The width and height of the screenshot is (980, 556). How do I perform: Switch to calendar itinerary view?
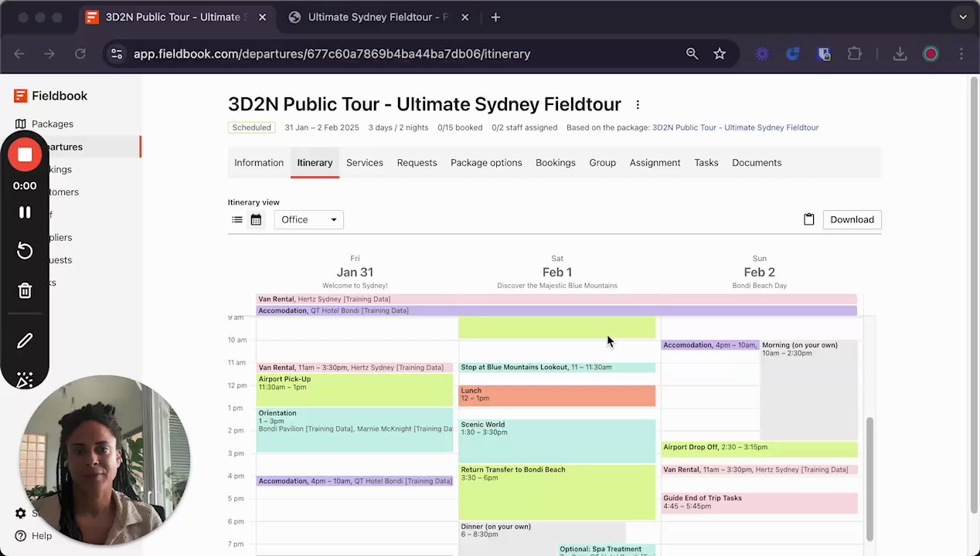point(256,220)
